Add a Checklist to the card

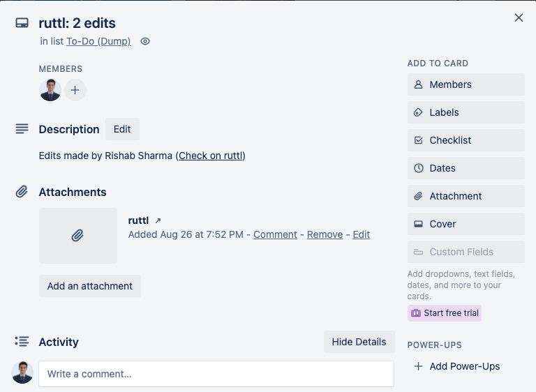click(466, 140)
